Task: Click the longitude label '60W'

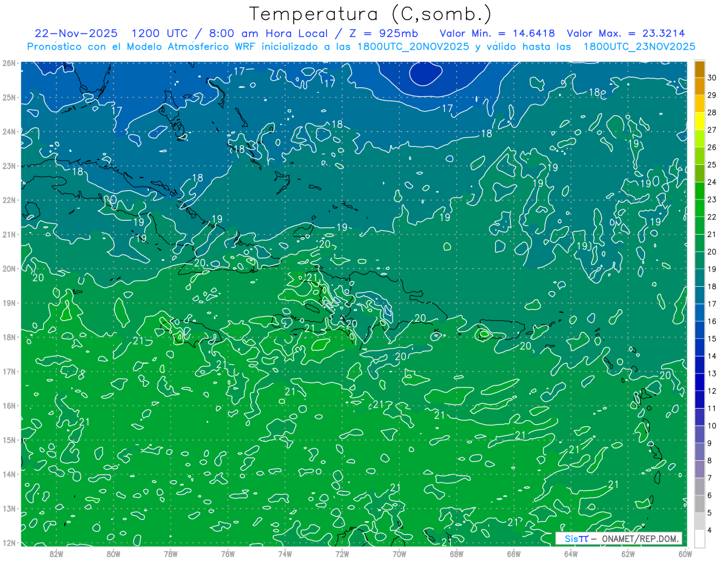Action: (685, 554)
